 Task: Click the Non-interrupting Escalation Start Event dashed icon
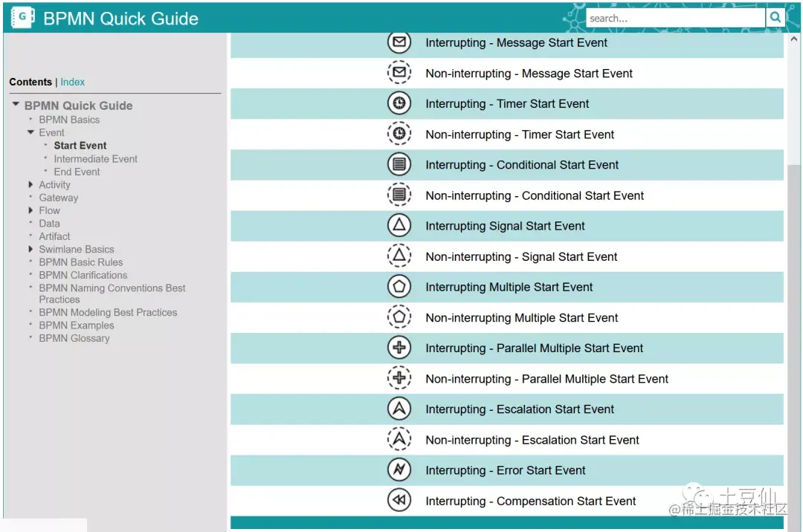point(399,439)
